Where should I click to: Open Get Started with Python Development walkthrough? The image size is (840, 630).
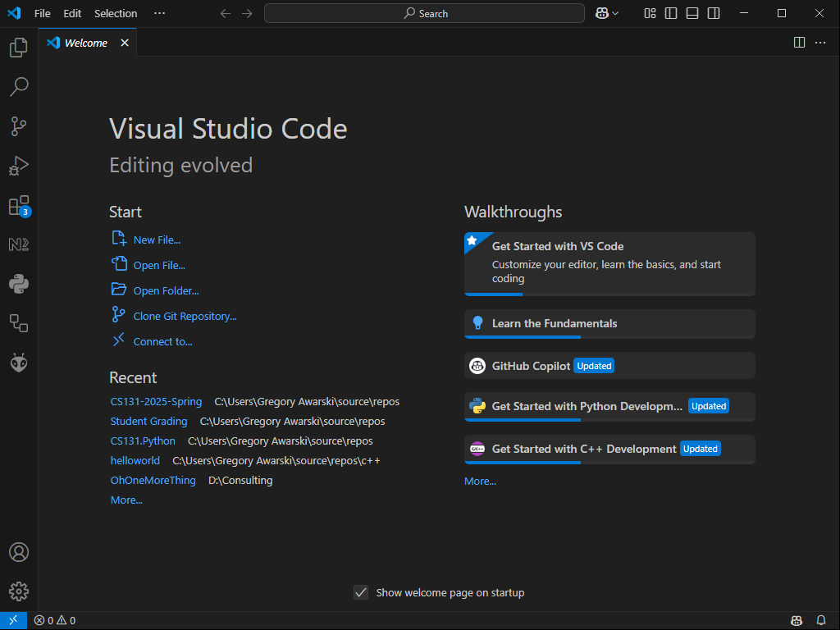point(609,407)
